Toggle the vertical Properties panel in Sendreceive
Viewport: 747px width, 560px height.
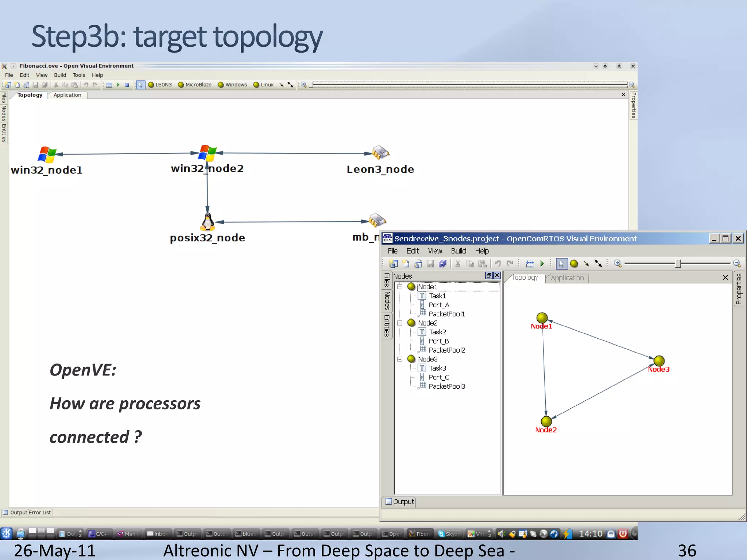click(x=739, y=289)
